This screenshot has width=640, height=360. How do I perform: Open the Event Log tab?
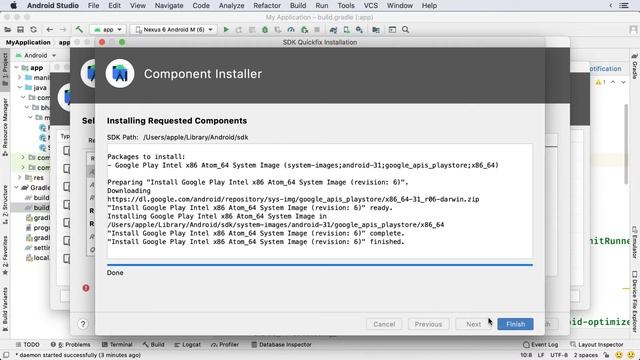(x=540, y=344)
